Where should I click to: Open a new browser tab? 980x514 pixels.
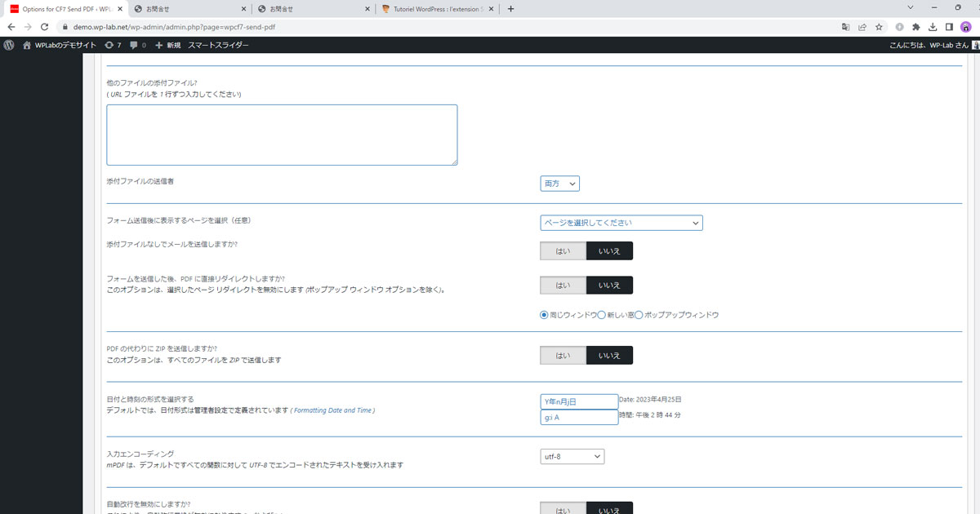[511, 9]
